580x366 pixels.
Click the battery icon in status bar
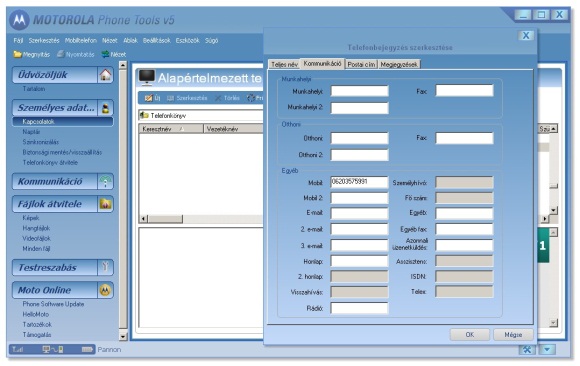[87, 349]
